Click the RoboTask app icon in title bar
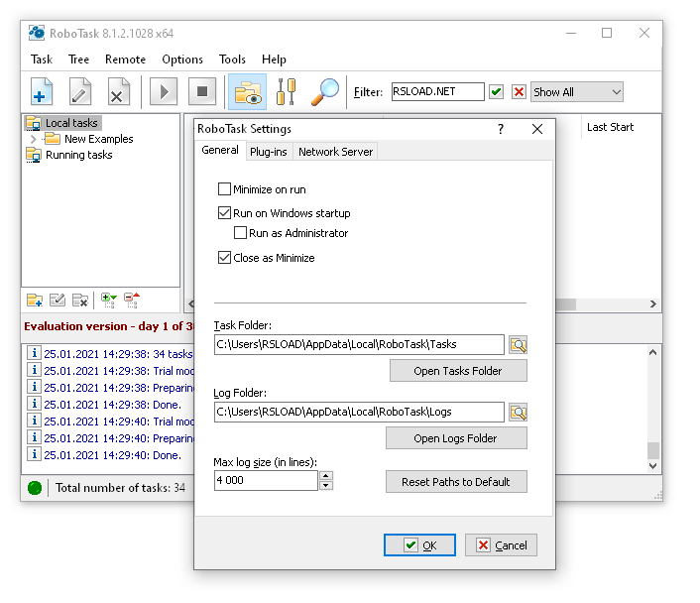This screenshot has width=700, height=603. pyautogui.click(x=37, y=33)
